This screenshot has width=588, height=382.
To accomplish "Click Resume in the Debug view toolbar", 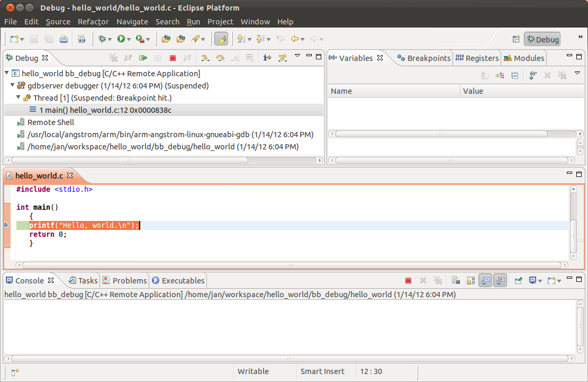I will [143, 58].
